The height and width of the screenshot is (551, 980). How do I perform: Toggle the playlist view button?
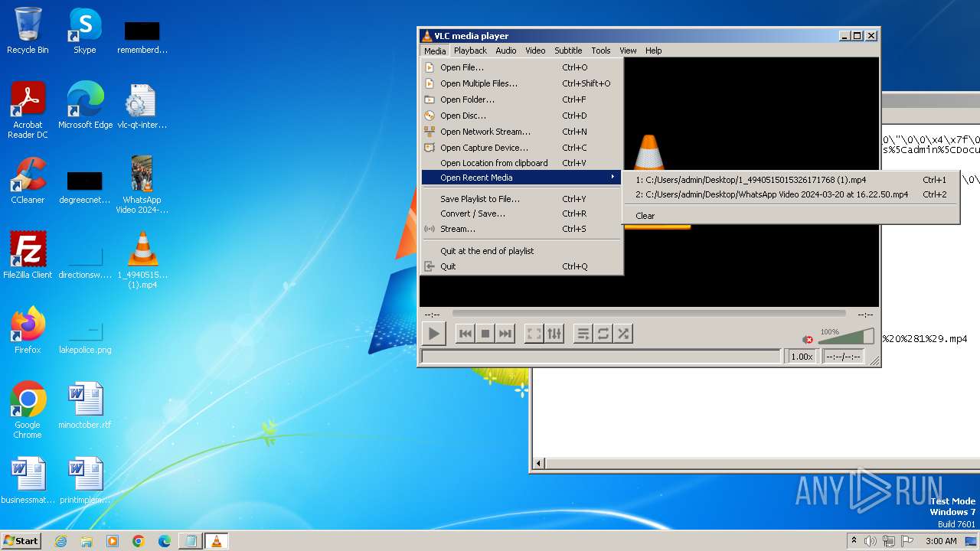tap(583, 334)
